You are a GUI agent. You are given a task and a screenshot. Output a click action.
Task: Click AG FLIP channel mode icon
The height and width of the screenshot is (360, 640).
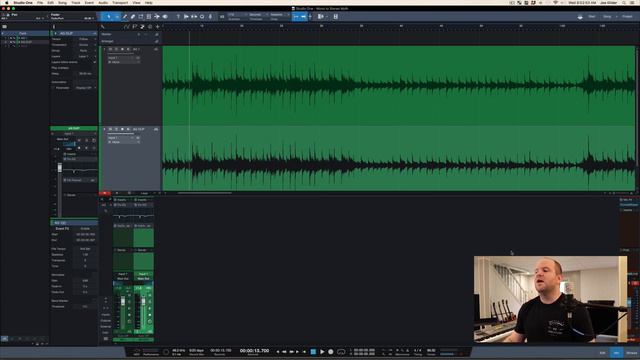coord(156,129)
